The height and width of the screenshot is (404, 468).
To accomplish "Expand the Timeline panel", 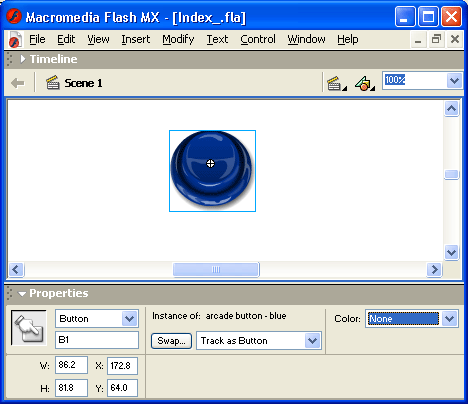I will tap(22, 59).
